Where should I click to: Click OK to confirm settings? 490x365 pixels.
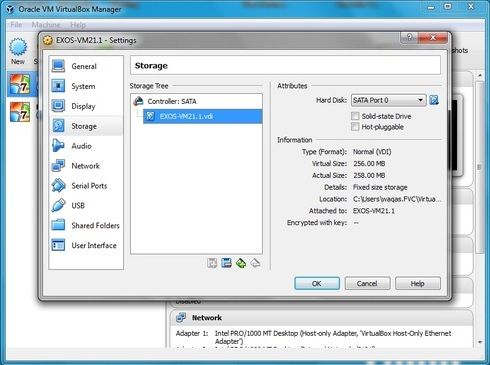coord(317,283)
